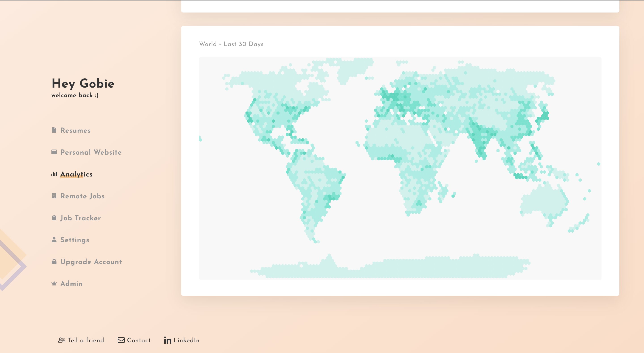Open the Admin section
Screen dimensions: 644x353
(x=72, y=284)
